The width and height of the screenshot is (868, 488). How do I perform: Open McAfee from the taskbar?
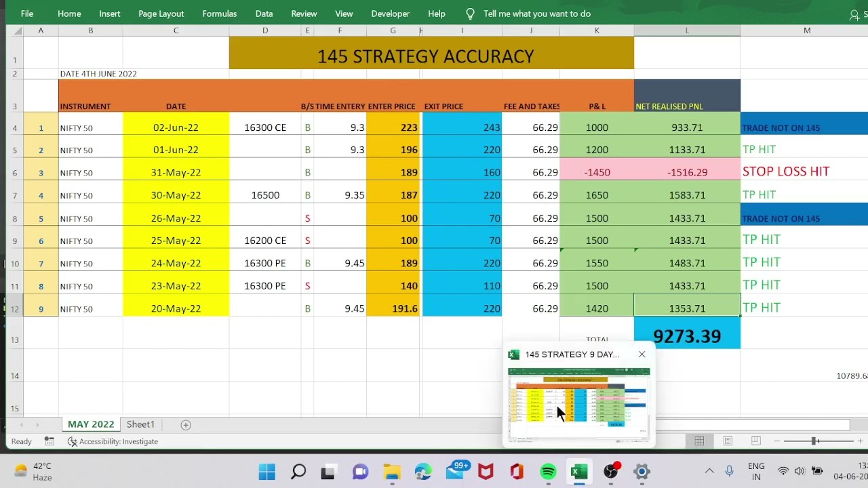[x=486, y=471]
